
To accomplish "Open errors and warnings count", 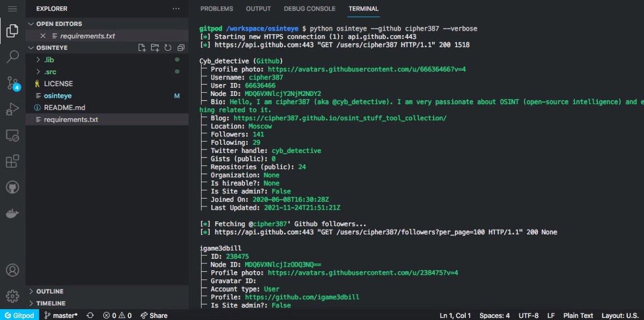I will [118, 315].
